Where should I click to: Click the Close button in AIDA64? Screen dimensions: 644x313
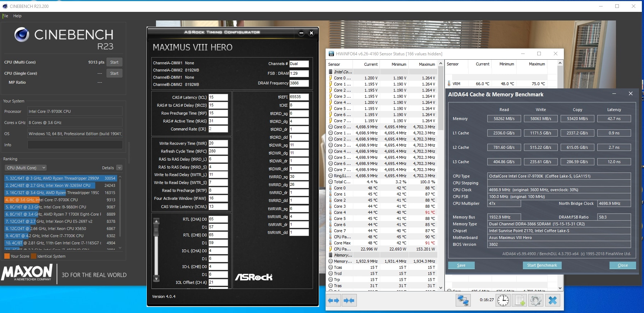pos(622,265)
